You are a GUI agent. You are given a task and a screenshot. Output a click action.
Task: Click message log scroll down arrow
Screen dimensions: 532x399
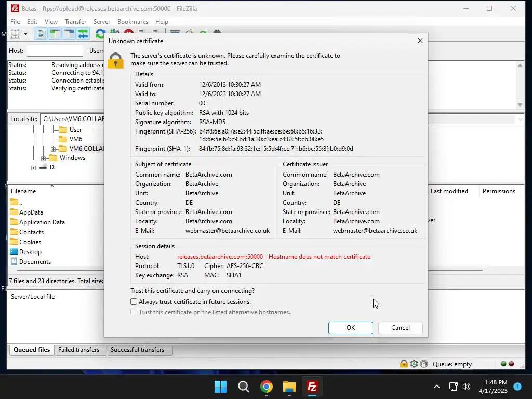coord(520,105)
